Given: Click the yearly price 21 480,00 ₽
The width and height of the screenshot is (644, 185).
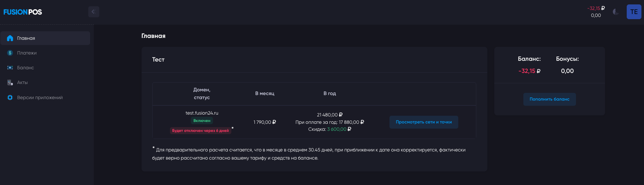Looking at the screenshot, I should coord(330,115).
